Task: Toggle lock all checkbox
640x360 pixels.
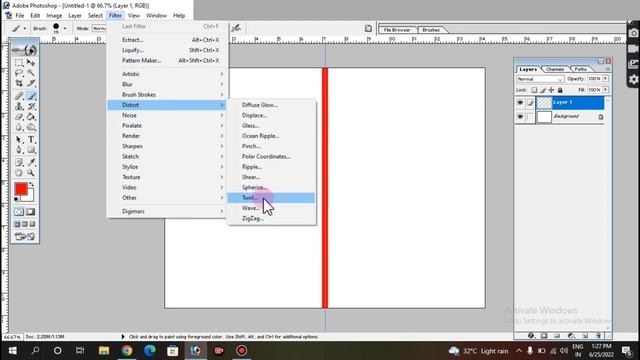Action: (x=560, y=90)
